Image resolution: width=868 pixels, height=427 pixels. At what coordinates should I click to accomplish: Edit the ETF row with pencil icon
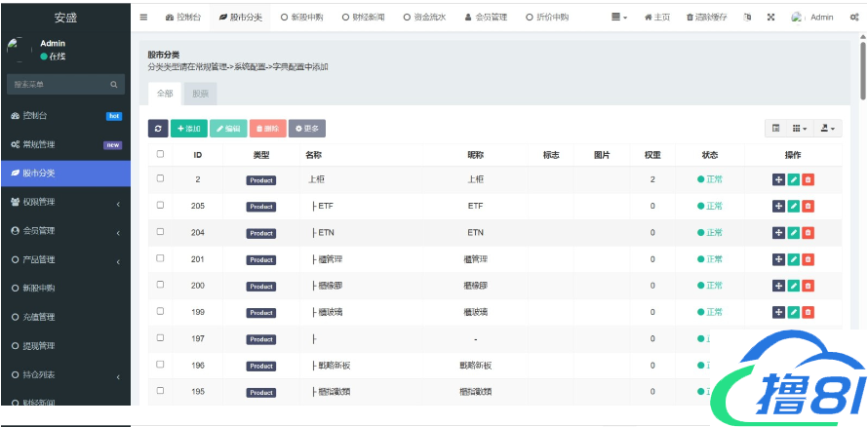click(793, 207)
